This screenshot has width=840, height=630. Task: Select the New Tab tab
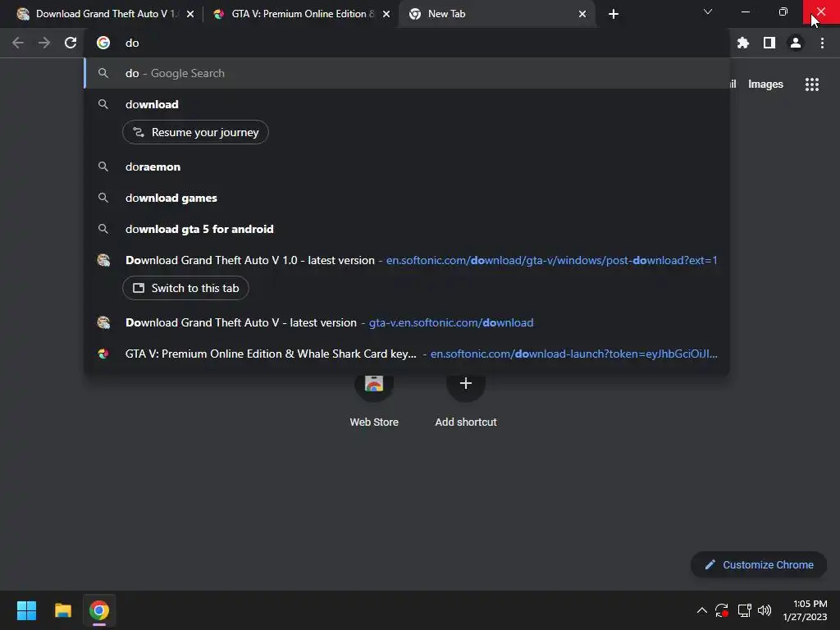tap(495, 14)
